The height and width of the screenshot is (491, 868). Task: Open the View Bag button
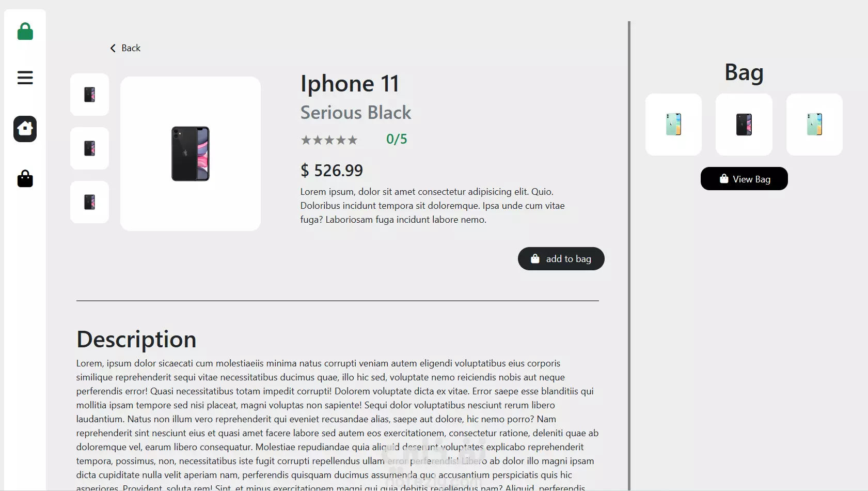[744, 179]
